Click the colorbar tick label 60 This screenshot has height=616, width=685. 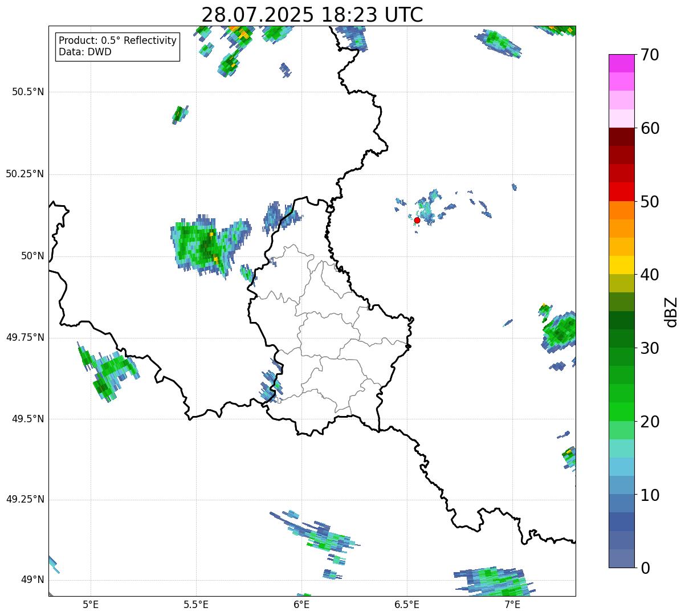point(649,128)
